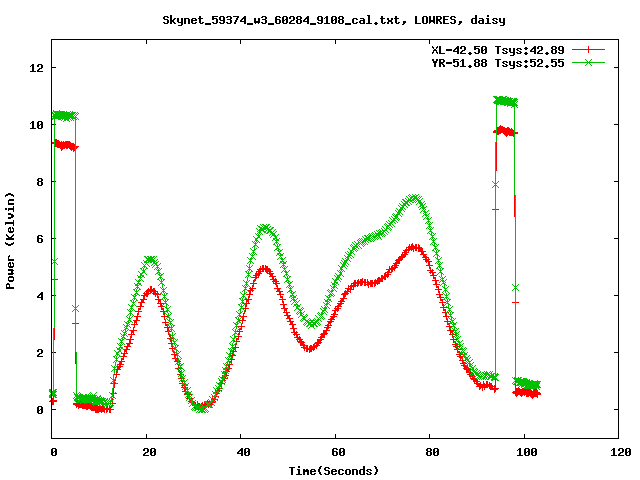Click the x-axis tick label 80
The height and width of the screenshot is (480, 640).
[432, 452]
